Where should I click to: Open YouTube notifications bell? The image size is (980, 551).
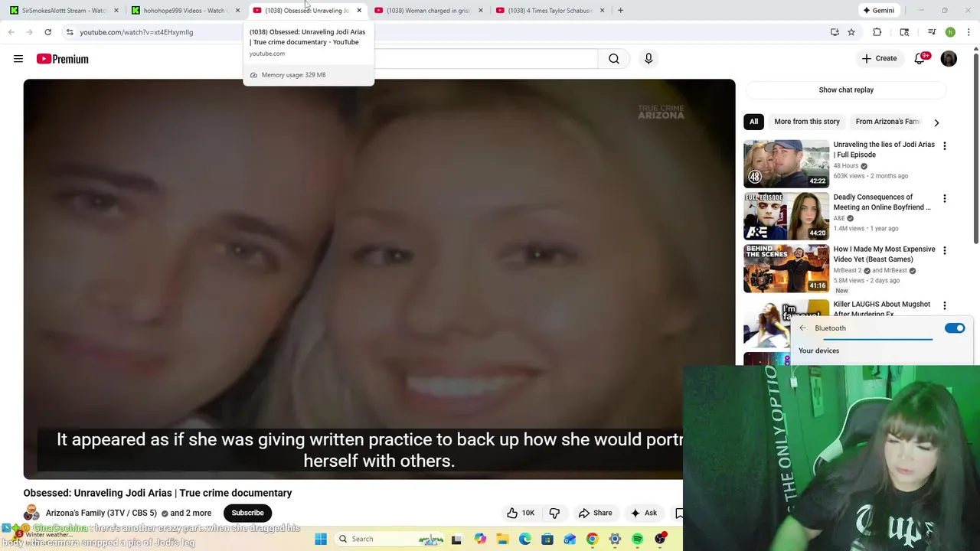click(920, 59)
